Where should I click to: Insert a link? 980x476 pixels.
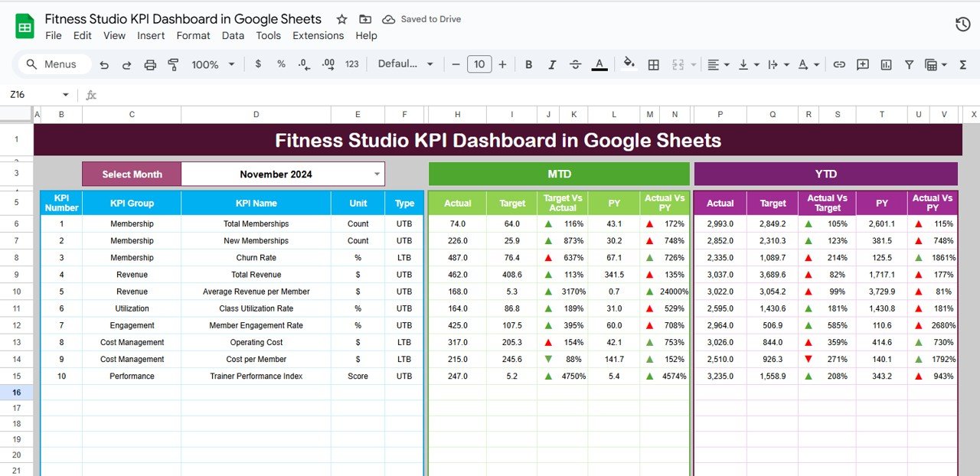pyautogui.click(x=839, y=64)
